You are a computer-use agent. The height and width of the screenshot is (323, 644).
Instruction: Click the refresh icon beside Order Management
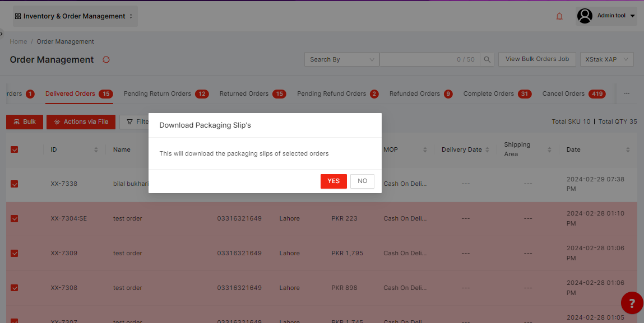click(x=106, y=60)
